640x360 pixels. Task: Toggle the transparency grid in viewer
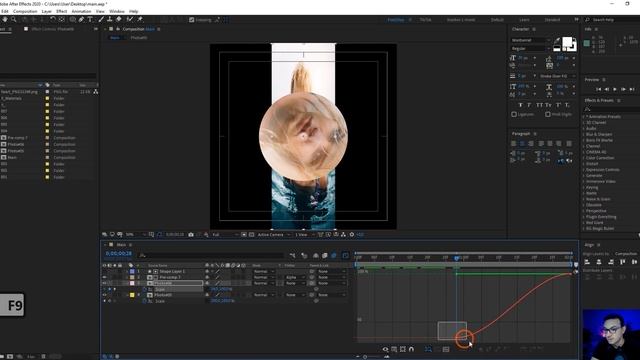click(x=251, y=235)
